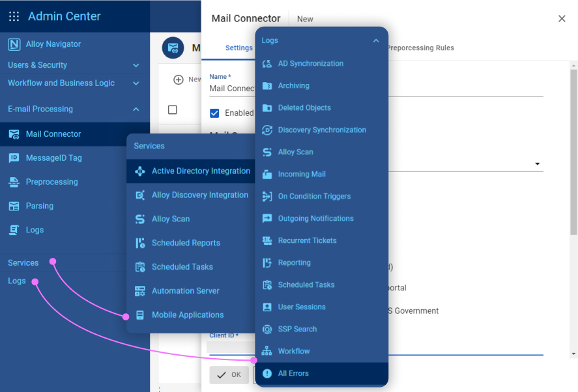Click the MessageID Tag icon
578x392 pixels.
click(14, 158)
